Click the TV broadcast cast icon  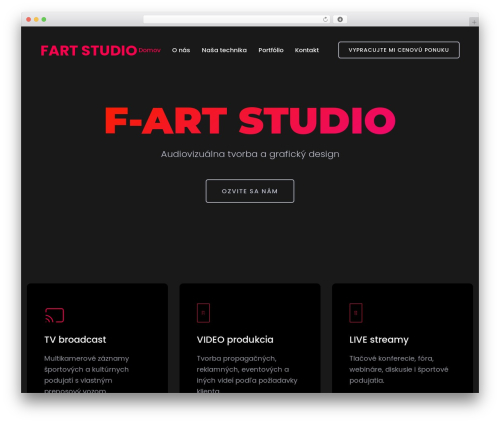[54, 315]
